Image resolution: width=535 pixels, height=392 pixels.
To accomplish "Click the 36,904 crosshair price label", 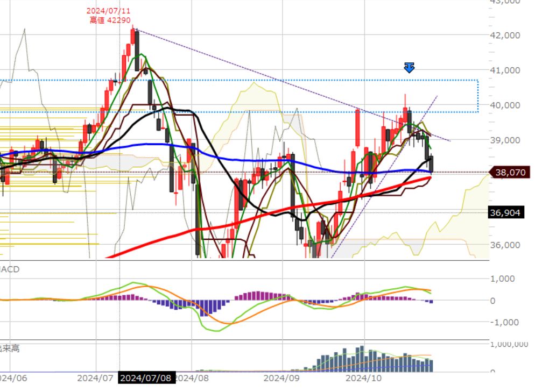I will [x=505, y=213].
